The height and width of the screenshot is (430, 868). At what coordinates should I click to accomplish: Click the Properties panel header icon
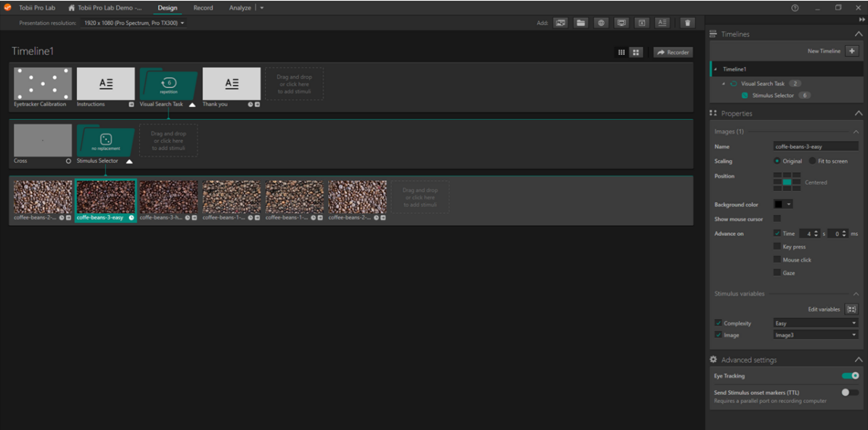(713, 113)
